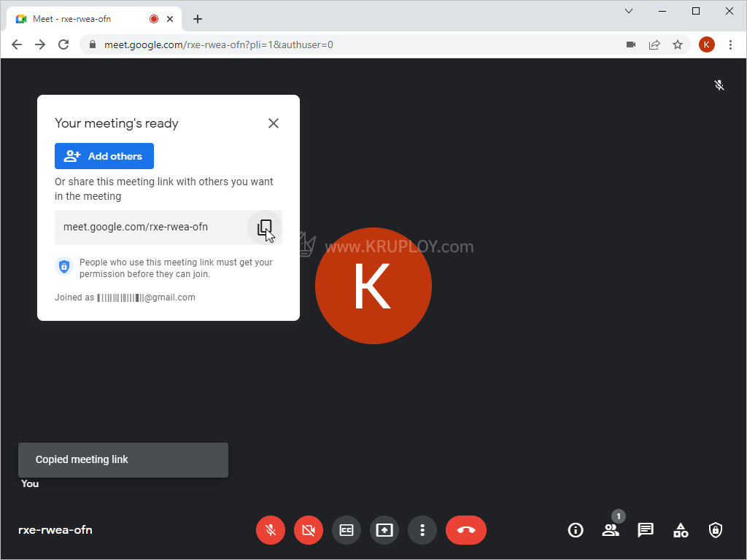Open the tab search dropdown arrow
The image size is (747, 560).
tap(629, 11)
